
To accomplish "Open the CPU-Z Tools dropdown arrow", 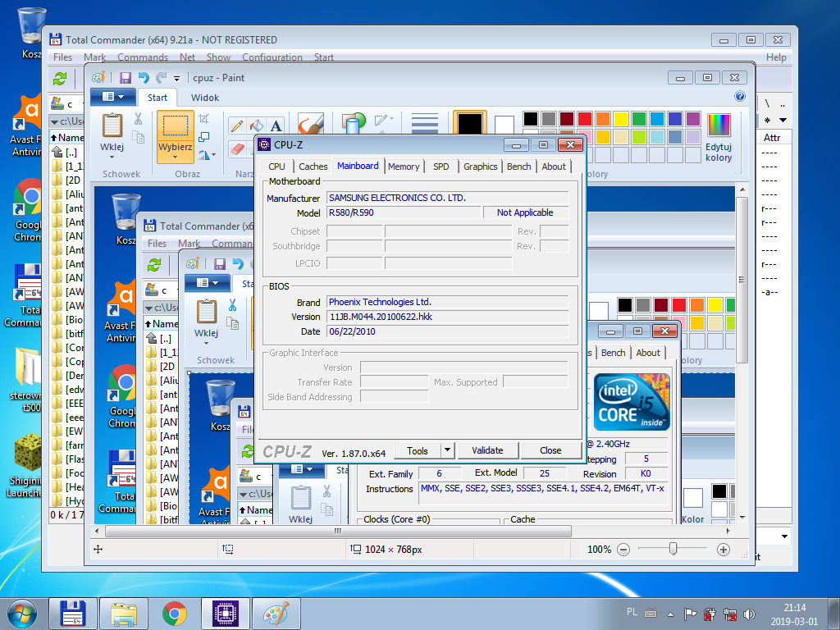I will [448, 450].
